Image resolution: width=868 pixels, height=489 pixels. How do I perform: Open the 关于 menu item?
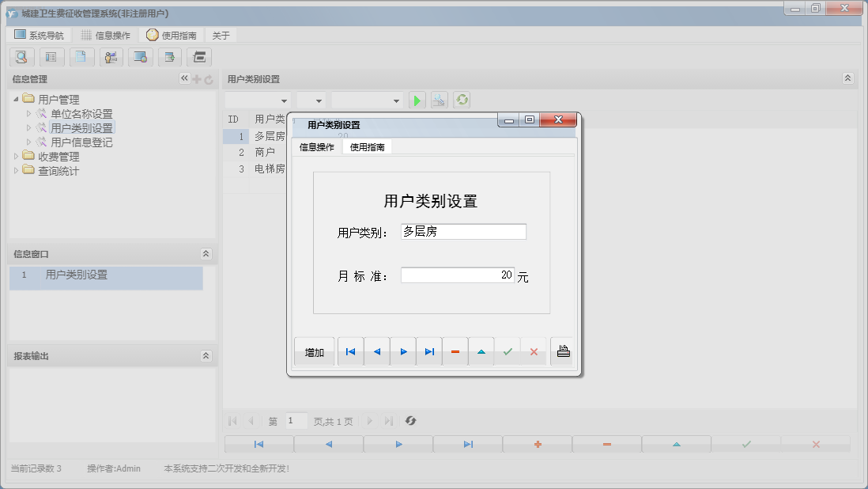pos(220,34)
